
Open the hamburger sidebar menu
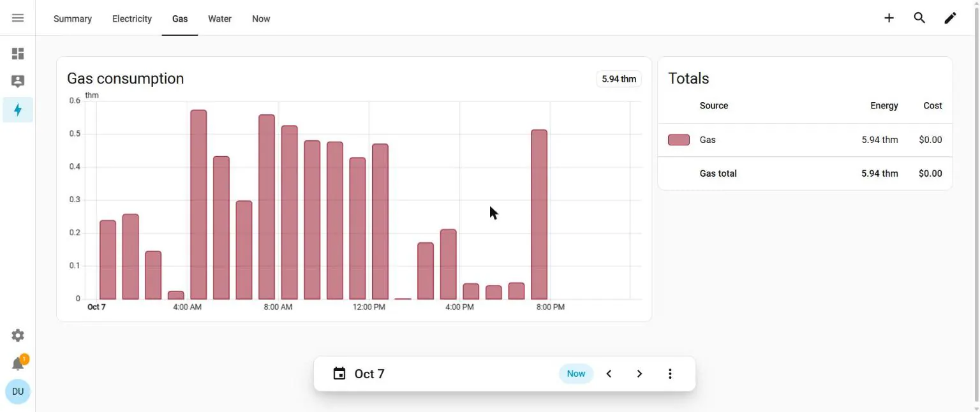pyautogui.click(x=18, y=18)
